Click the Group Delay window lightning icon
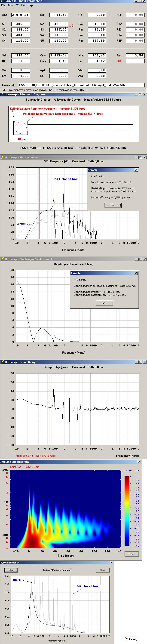Image resolution: width=147 pixels, height=644 pixels. tap(3, 362)
